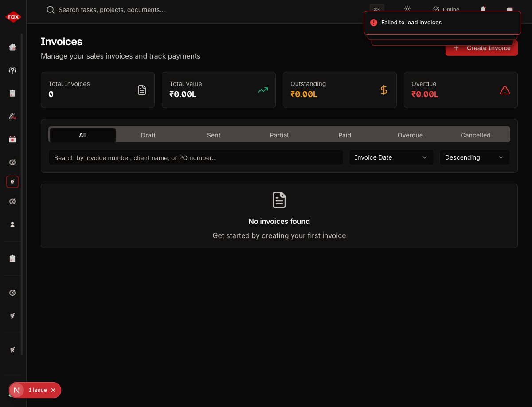Click the Online status indicator
532x407 pixels.
[x=445, y=9]
